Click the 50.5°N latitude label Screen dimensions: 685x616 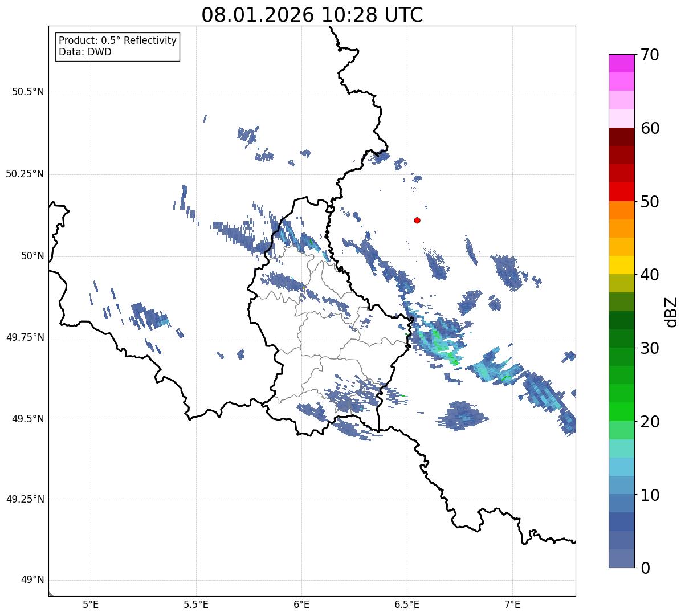tap(28, 92)
